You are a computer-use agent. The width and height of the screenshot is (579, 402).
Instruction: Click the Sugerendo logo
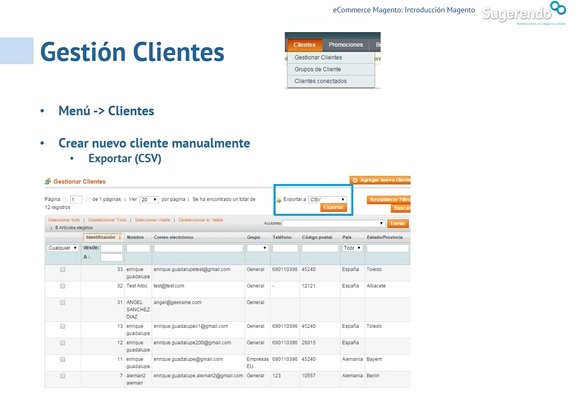pyautogui.click(x=524, y=13)
